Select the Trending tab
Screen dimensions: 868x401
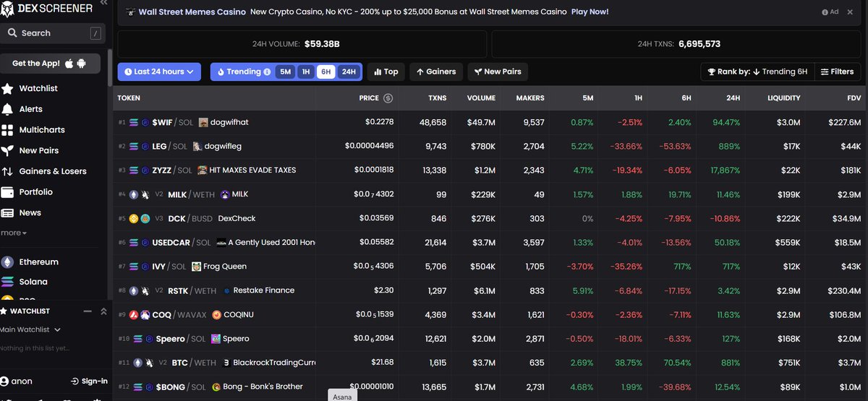(x=244, y=72)
